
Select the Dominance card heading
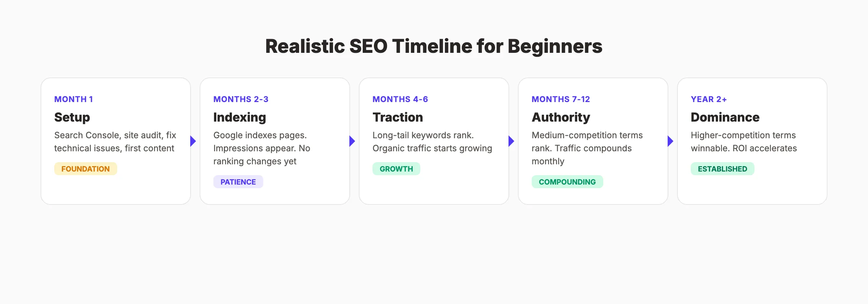tap(725, 117)
